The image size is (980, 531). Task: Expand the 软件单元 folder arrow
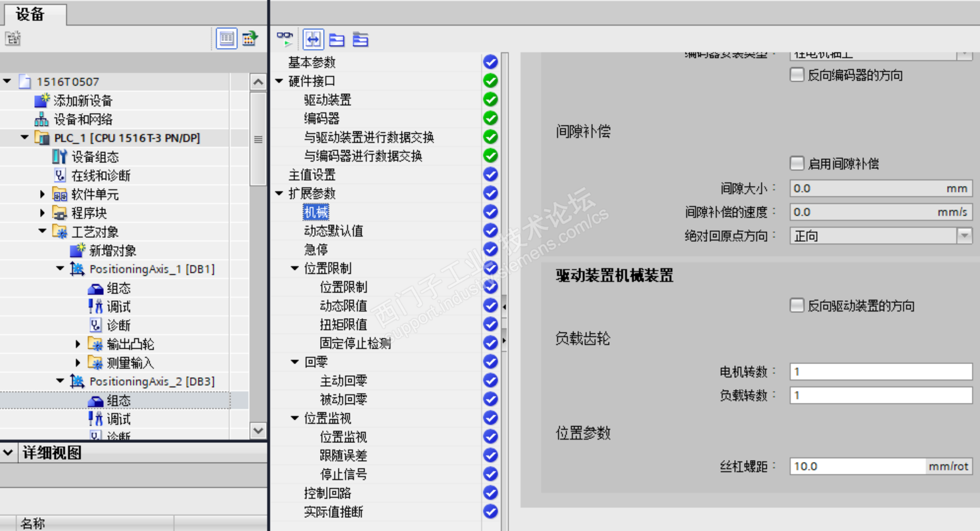point(43,195)
